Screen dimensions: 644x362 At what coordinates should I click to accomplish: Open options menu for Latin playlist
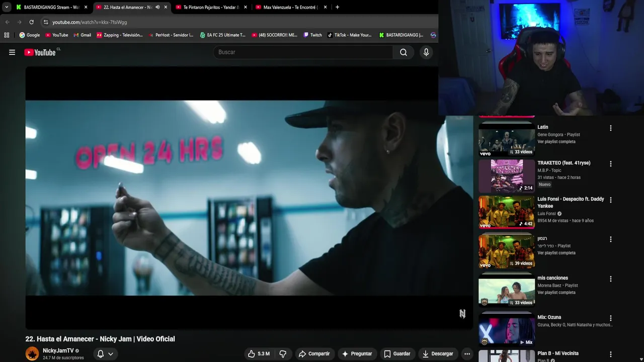tap(611, 128)
